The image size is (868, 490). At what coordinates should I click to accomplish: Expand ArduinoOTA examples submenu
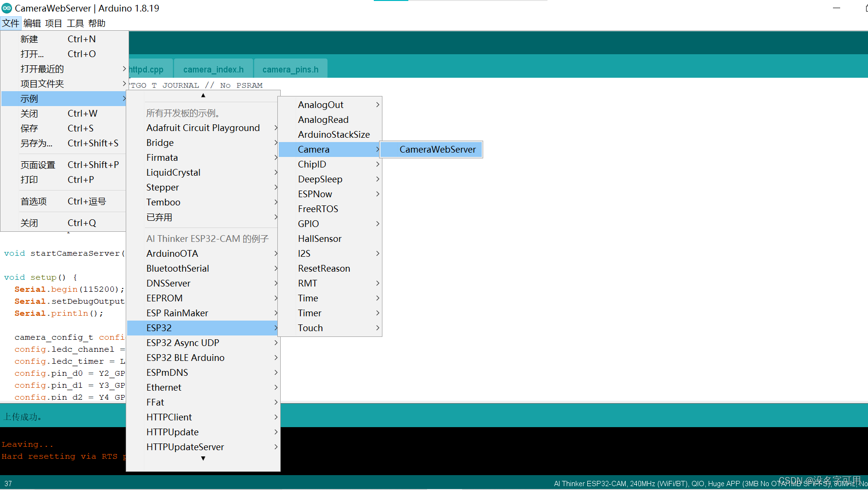tap(203, 253)
